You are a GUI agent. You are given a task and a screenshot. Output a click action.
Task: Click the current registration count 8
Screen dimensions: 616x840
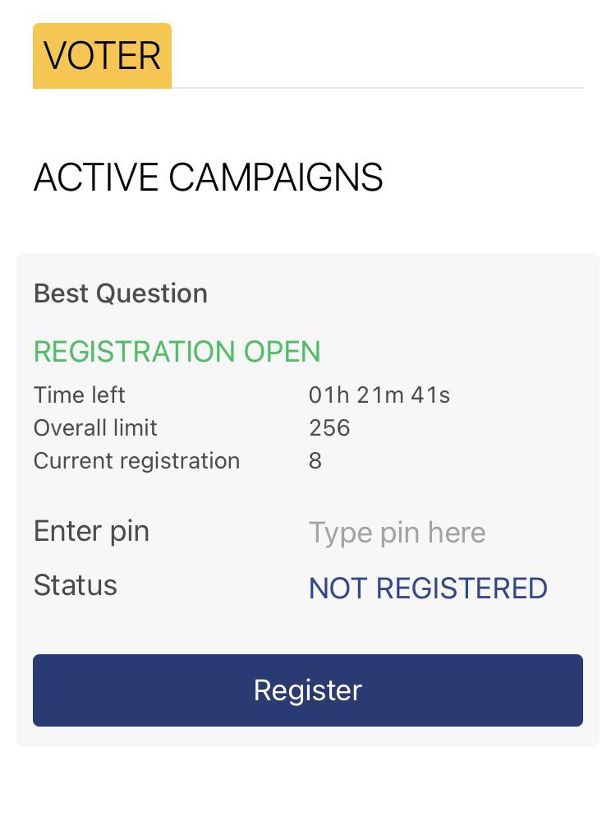(x=315, y=461)
